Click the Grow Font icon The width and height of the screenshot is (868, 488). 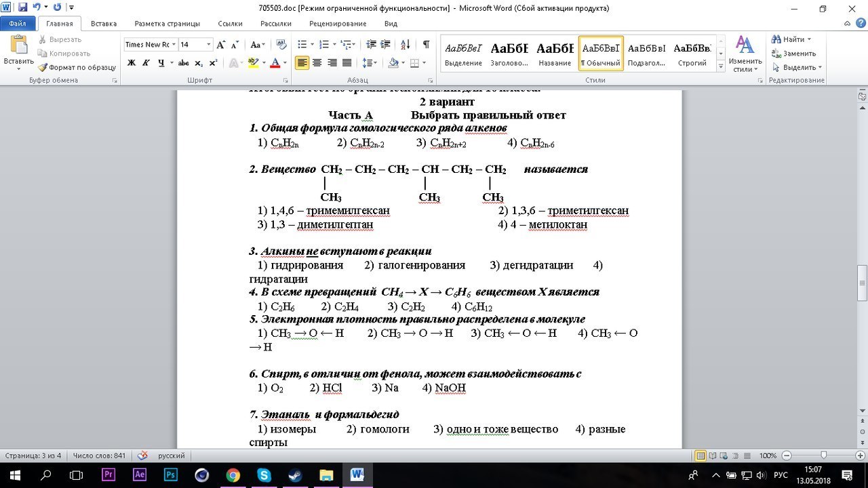pos(221,45)
